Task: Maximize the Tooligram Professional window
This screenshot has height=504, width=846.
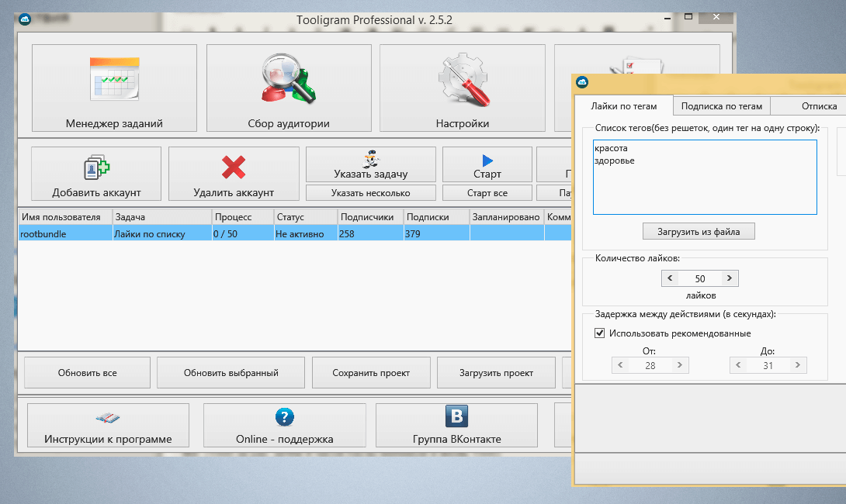Action: click(x=688, y=17)
